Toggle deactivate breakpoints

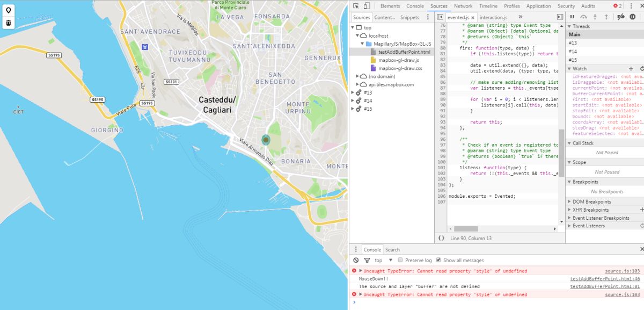pos(620,17)
